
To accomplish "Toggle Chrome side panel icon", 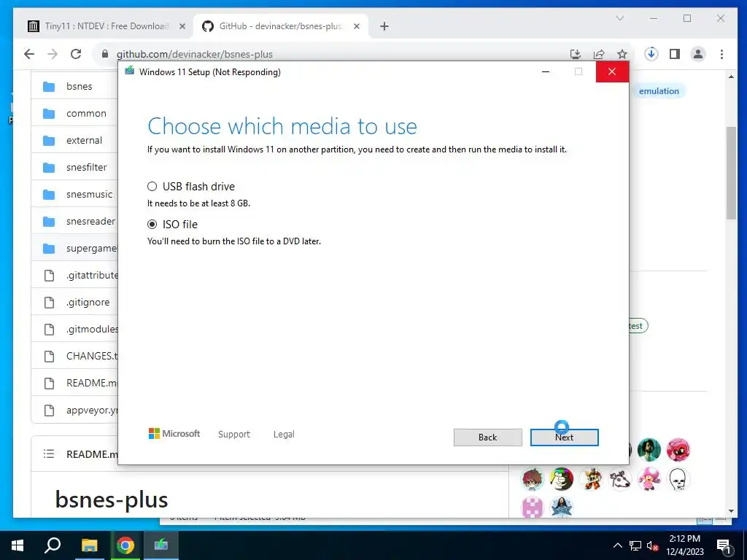I will 675,54.
